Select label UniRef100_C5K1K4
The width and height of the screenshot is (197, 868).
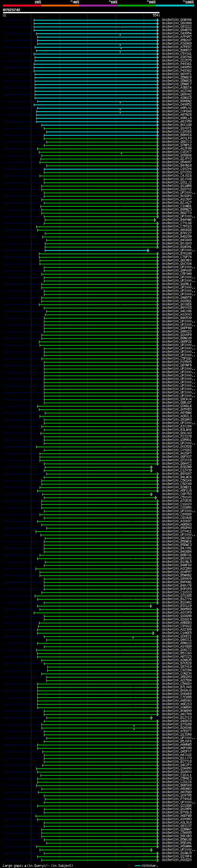177,480
